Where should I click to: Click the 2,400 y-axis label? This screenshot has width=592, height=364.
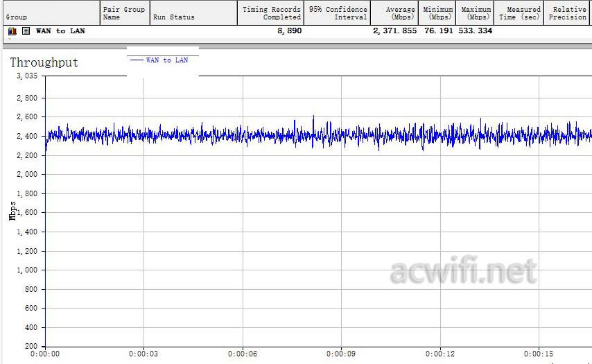[27, 136]
